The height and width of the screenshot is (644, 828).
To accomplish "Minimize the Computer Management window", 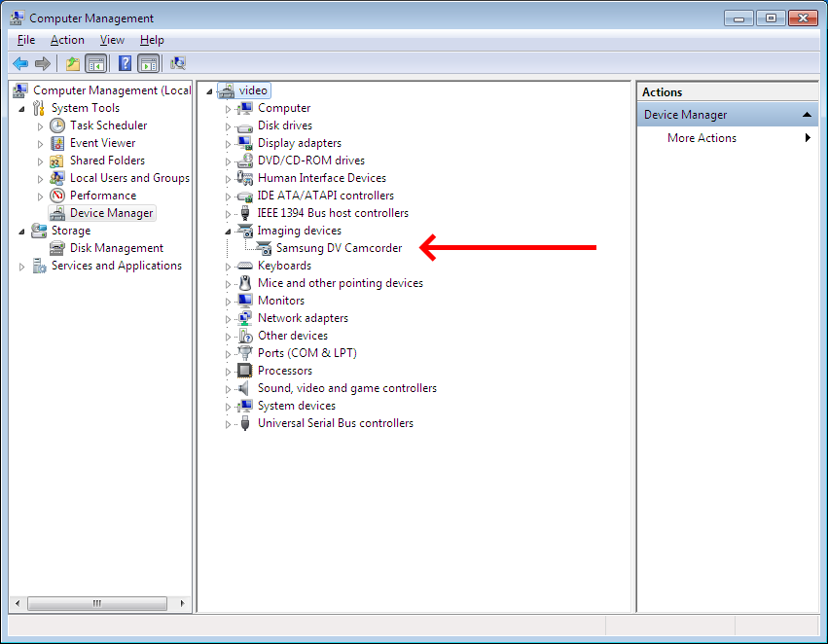I will (x=738, y=18).
